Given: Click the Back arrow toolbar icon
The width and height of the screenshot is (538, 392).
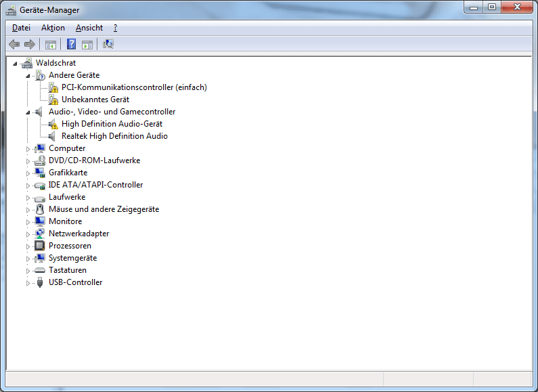Looking at the screenshot, I should tap(14, 44).
